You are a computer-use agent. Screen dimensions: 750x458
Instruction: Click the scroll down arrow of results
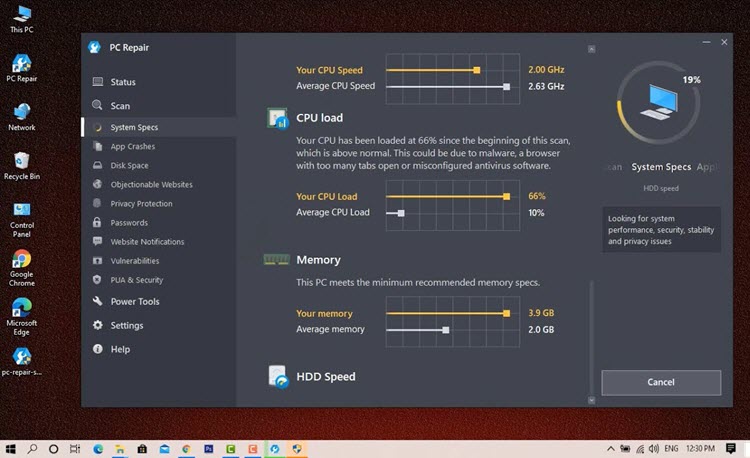[x=592, y=400]
